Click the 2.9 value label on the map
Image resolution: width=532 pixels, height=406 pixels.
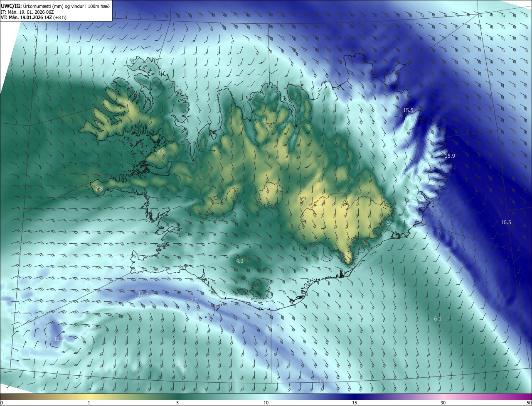pos(161,152)
